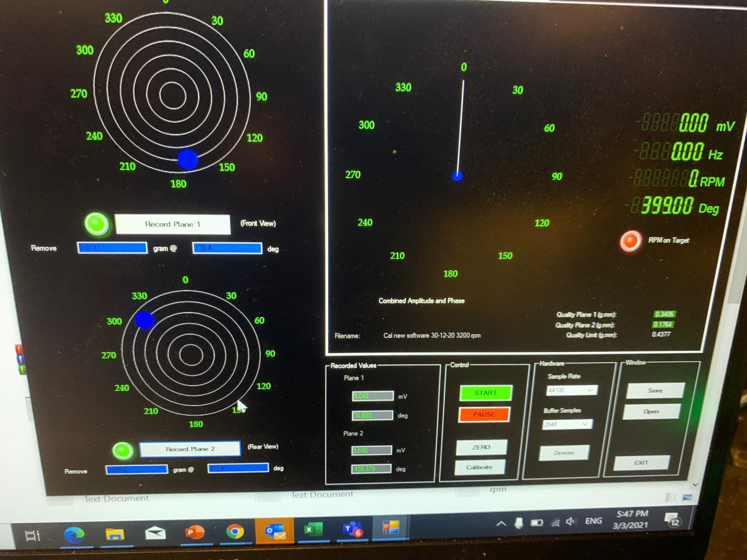Open the Mail app from the taskbar
Screen dimensions: 747x560
click(x=155, y=533)
